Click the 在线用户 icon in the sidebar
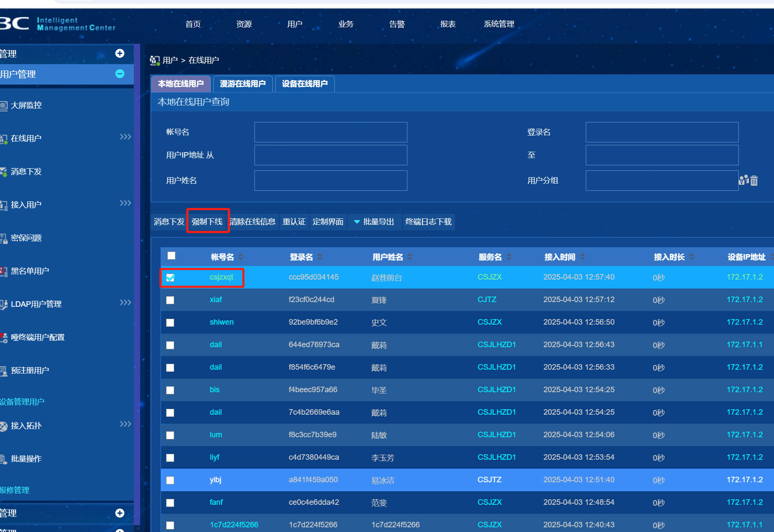This screenshot has width=774, height=532. coord(3,139)
